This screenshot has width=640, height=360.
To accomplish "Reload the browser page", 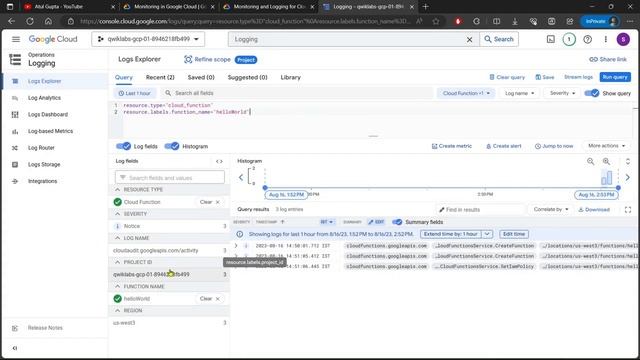I will [30, 21].
